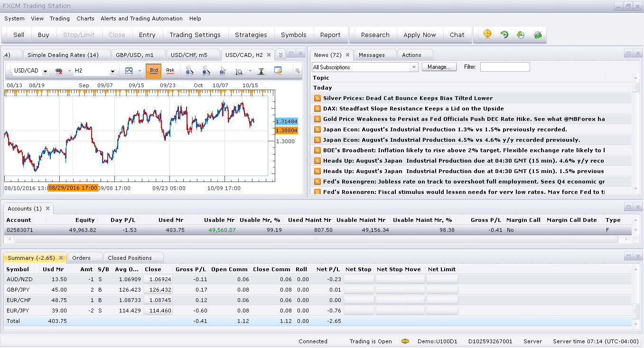
Task: Click the Research button
Action: pos(375,35)
